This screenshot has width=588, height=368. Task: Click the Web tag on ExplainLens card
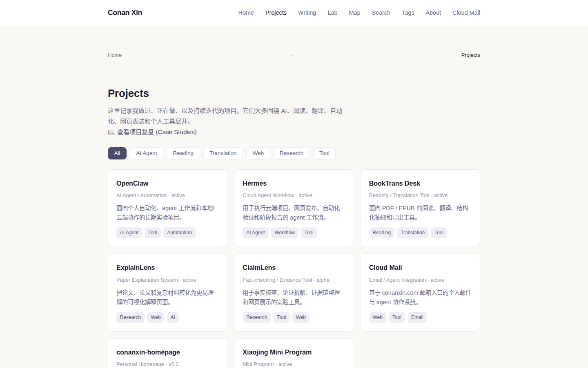click(156, 317)
